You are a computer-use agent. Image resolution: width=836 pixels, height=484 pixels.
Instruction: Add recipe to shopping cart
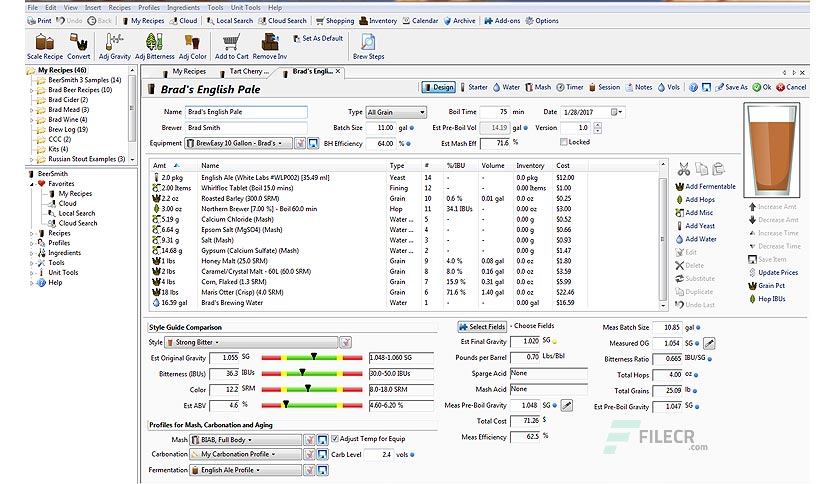(231, 46)
